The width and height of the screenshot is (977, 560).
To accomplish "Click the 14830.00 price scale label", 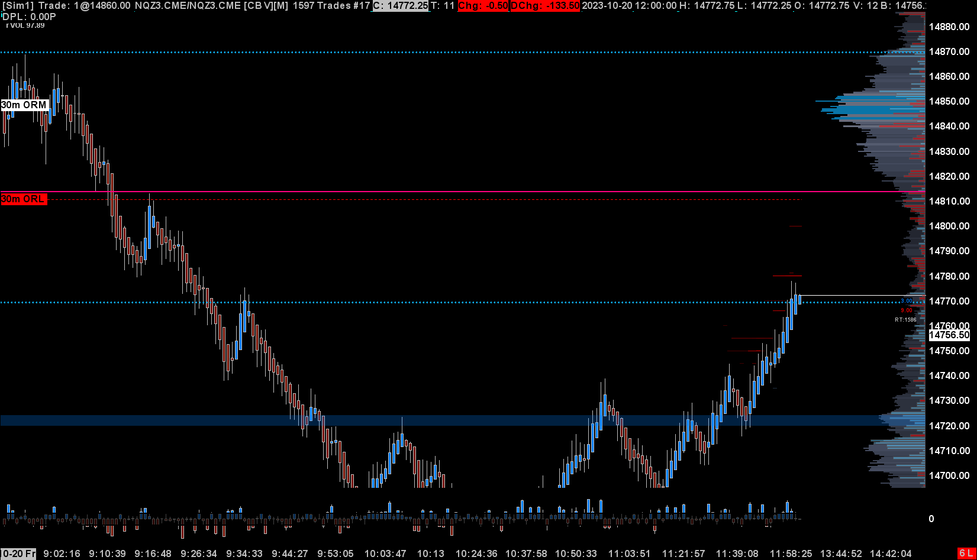I will (x=949, y=151).
